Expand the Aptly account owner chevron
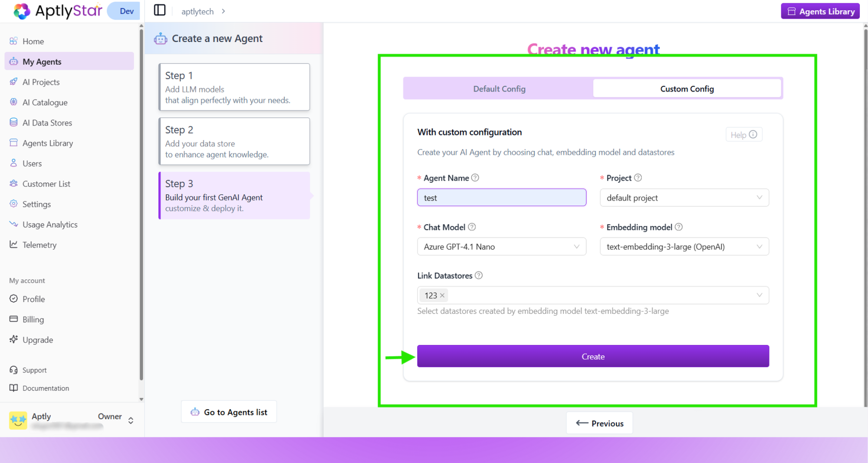Screen dimensions: 868x463 pyautogui.click(x=131, y=420)
